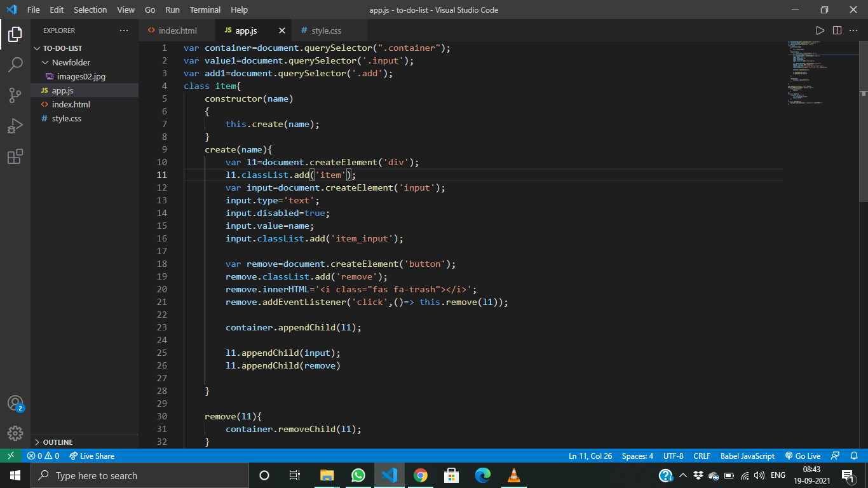Open style.css from the explorer tree
The image size is (868, 488).
(x=85, y=118)
